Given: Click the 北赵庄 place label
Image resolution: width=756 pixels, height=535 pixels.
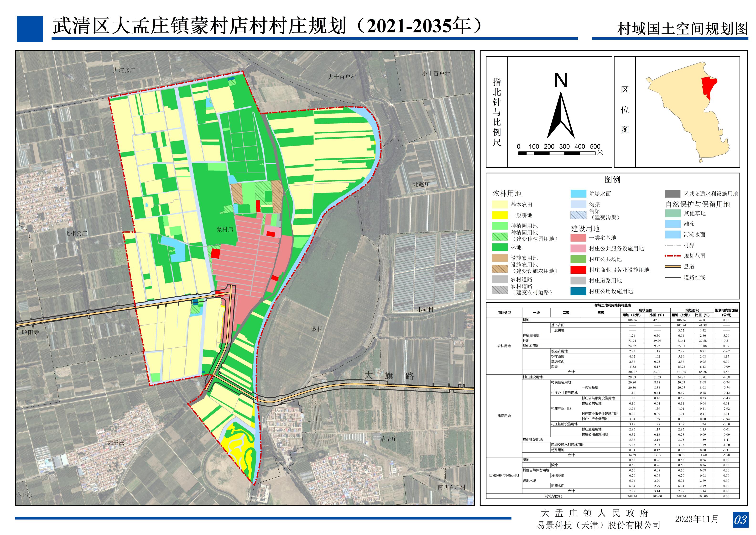Looking at the screenshot, I should click(422, 184).
